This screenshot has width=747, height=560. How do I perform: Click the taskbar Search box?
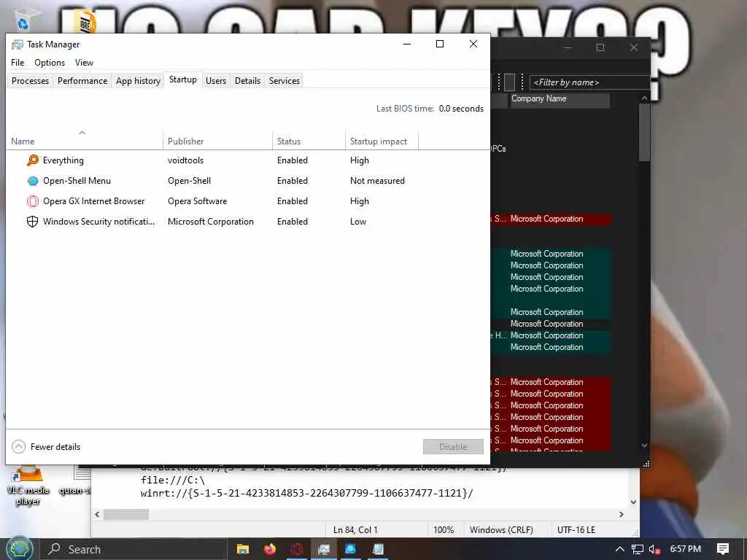tap(133, 549)
